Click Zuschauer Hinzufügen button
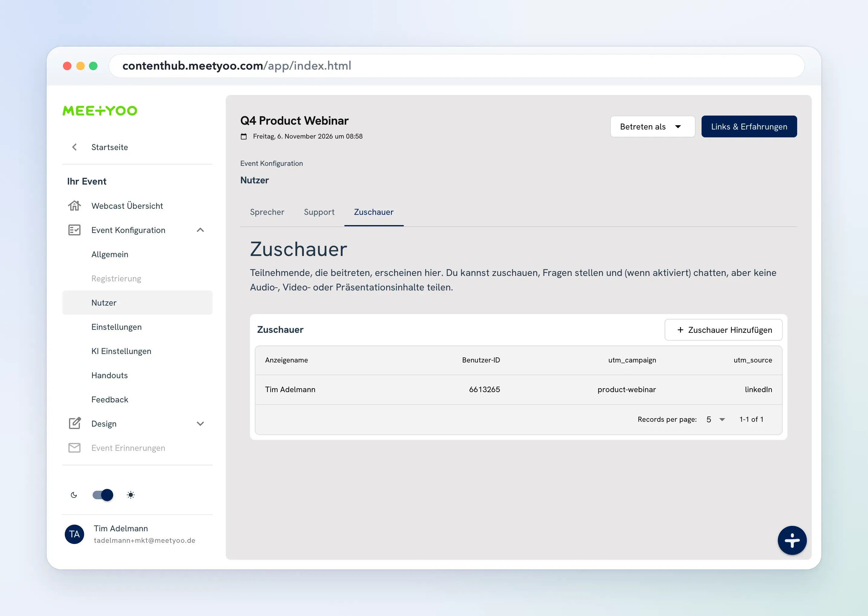 click(723, 329)
